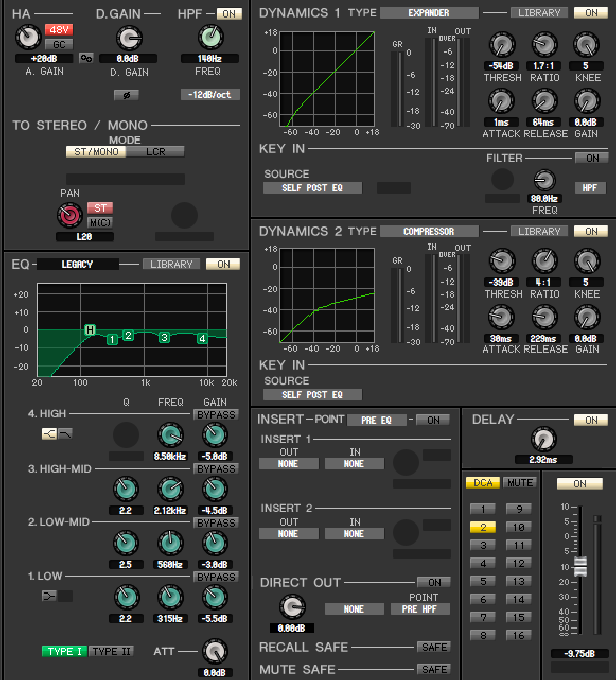Click Dynamics 1 THRESH knob

pyautogui.click(x=501, y=46)
